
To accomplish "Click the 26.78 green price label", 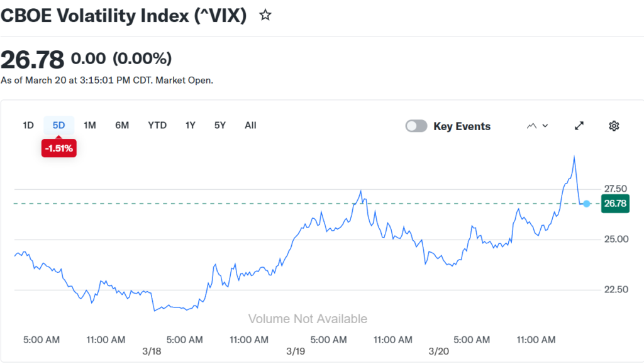I will point(614,204).
